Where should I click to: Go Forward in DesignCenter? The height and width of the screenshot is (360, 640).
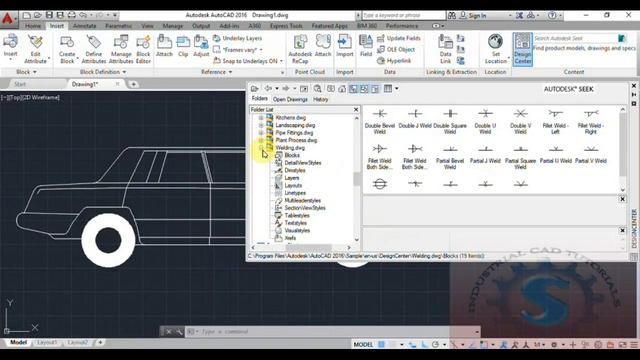coord(286,89)
